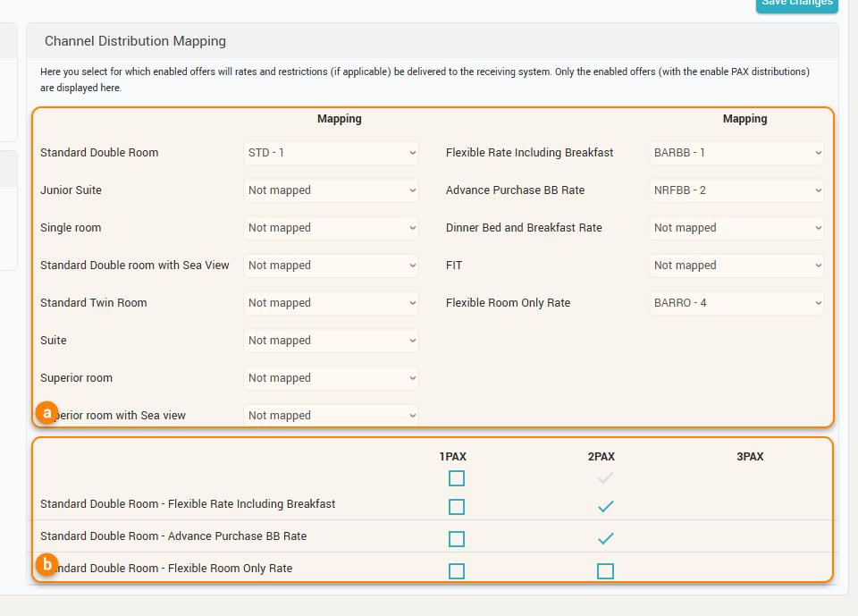Toggle the 2PAX select-all header checkmark
The image size is (858, 616).
[x=605, y=478]
